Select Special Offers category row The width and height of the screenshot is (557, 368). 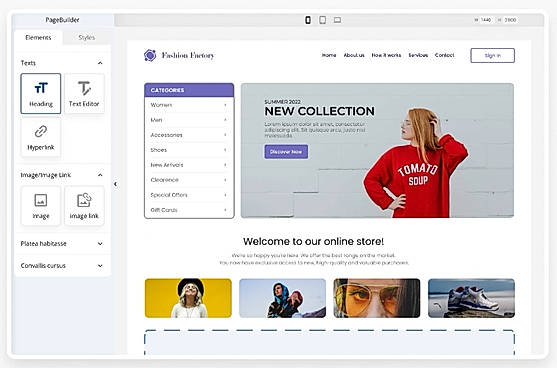pyautogui.click(x=189, y=195)
